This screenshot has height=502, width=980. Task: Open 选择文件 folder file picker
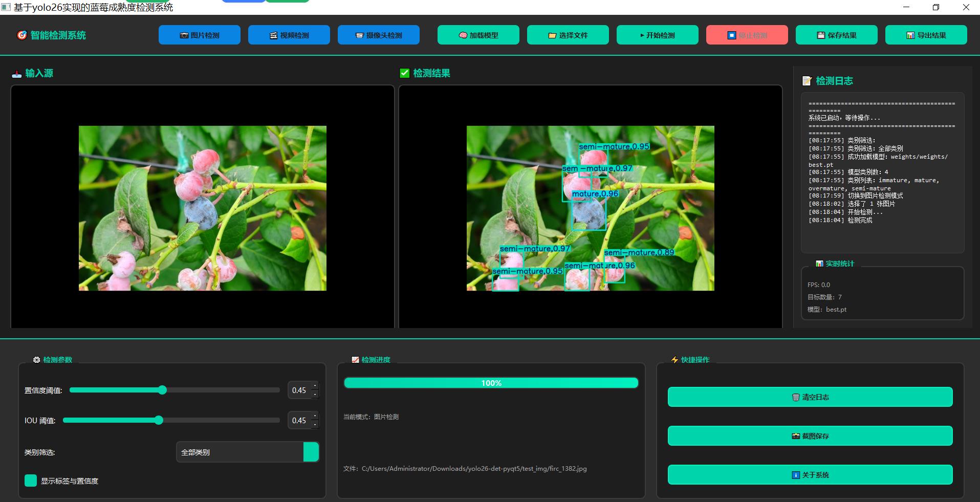[x=568, y=35]
